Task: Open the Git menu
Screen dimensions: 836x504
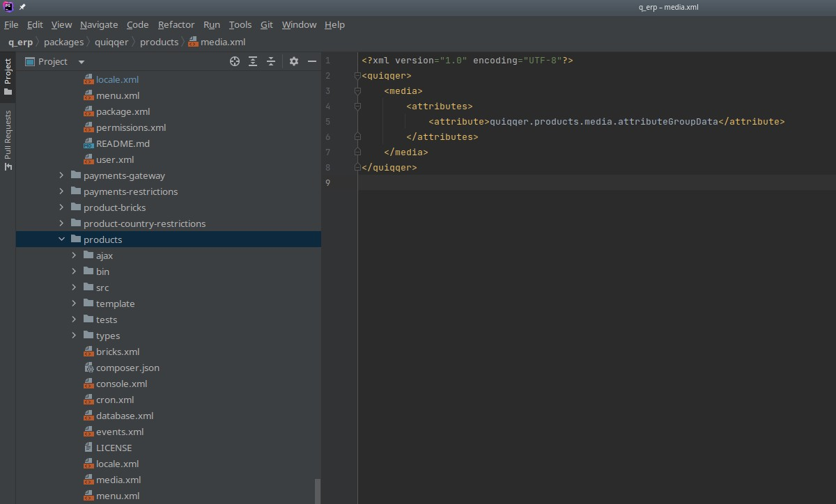Action: [267, 24]
